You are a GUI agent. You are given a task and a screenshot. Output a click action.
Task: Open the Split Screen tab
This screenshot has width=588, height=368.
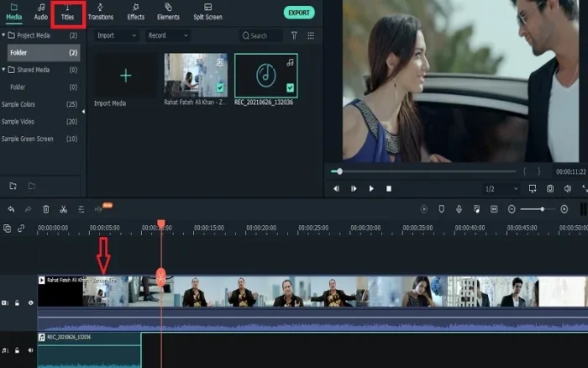pyautogui.click(x=207, y=12)
